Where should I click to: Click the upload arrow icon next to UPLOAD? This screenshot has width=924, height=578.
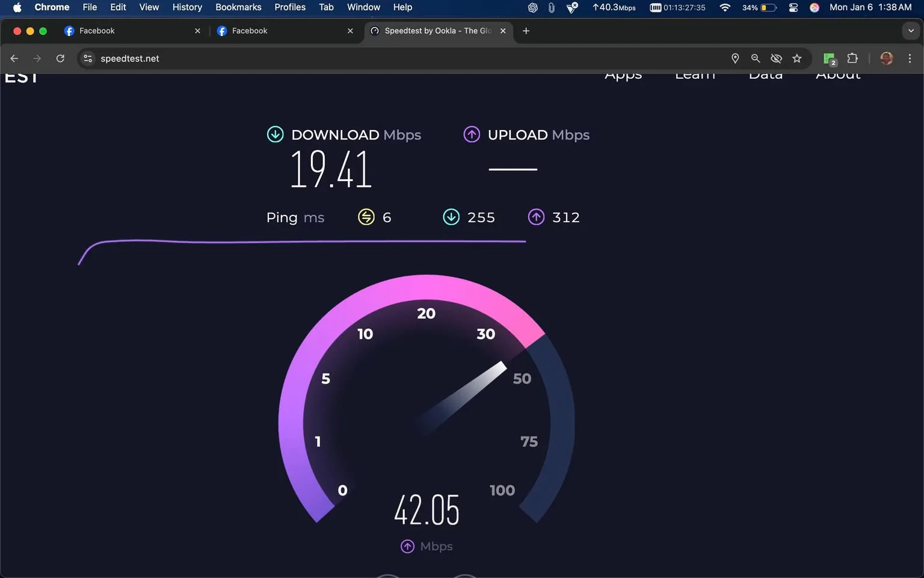pos(472,134)
